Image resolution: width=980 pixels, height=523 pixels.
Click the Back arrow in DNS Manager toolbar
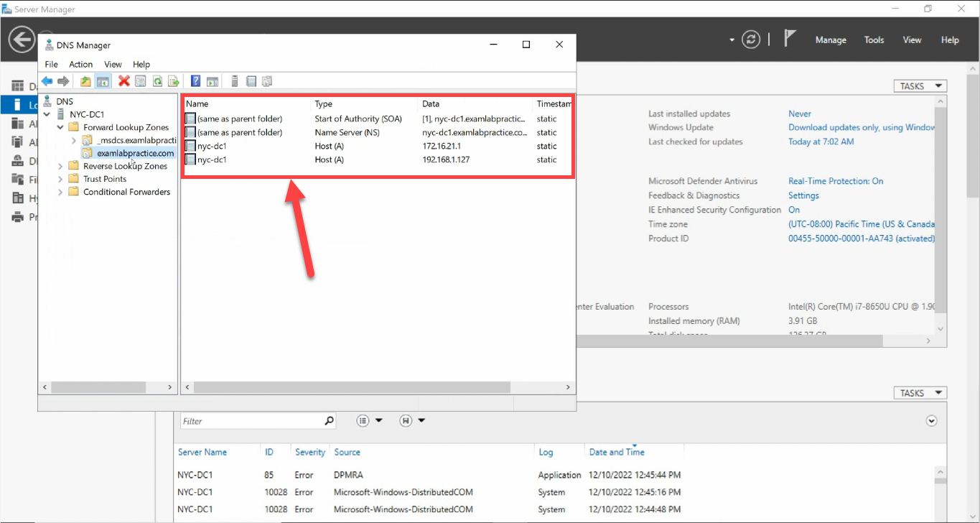(x=47, y=81)
